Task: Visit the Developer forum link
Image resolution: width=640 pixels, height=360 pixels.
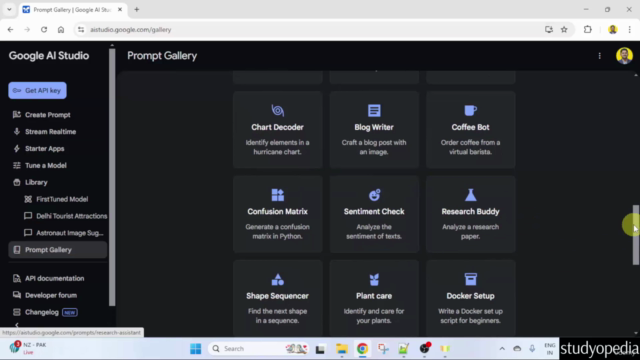Action: pos(51,295)
